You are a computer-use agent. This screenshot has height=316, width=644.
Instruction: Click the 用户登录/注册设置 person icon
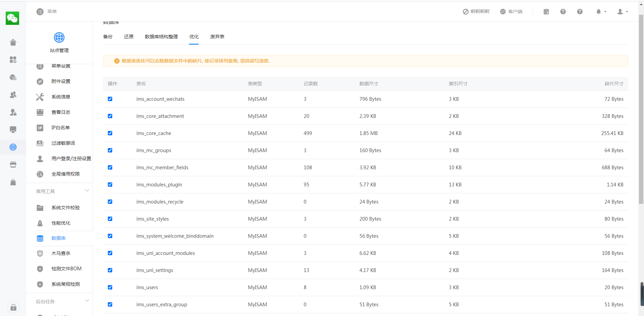pos(40,159)
